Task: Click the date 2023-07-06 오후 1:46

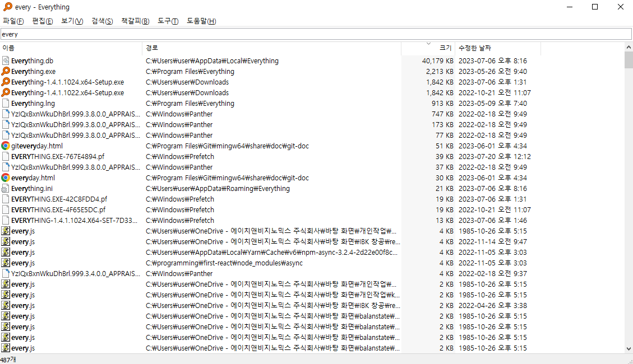Action: (x=492, y=221)
